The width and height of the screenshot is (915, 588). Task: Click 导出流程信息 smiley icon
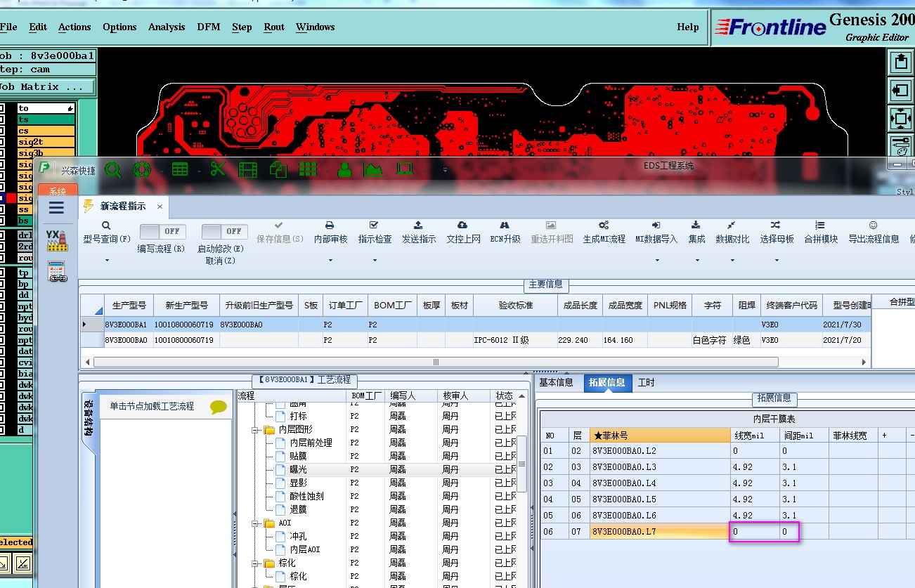[x=874, y=226]
